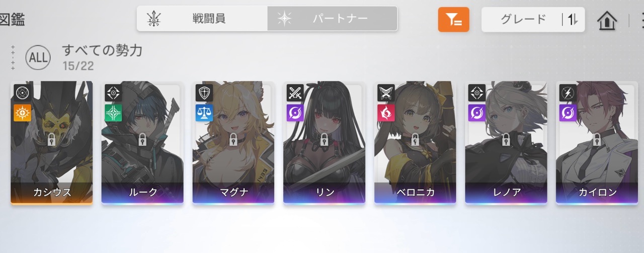The height and width of the screenshot is (253, 644).
Task: Open the ルーク partner card
Action: coord(142,143)
